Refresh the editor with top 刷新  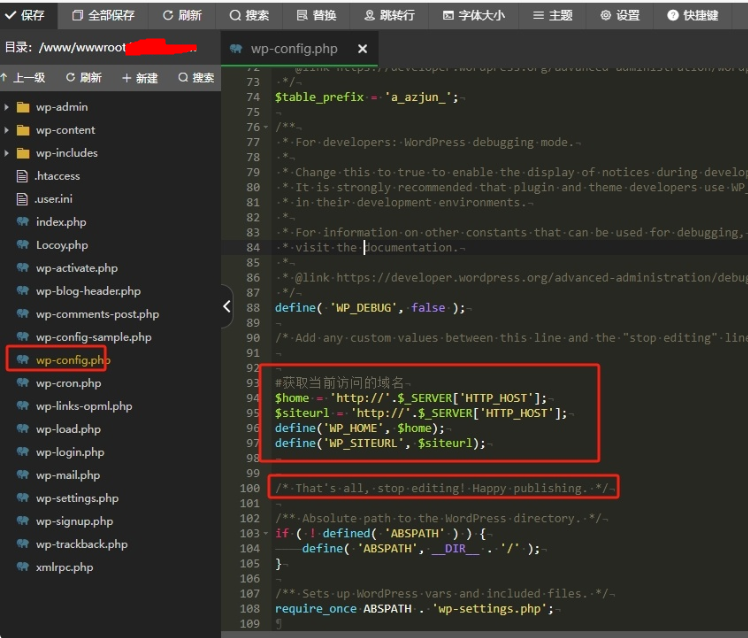coord(182,15)
